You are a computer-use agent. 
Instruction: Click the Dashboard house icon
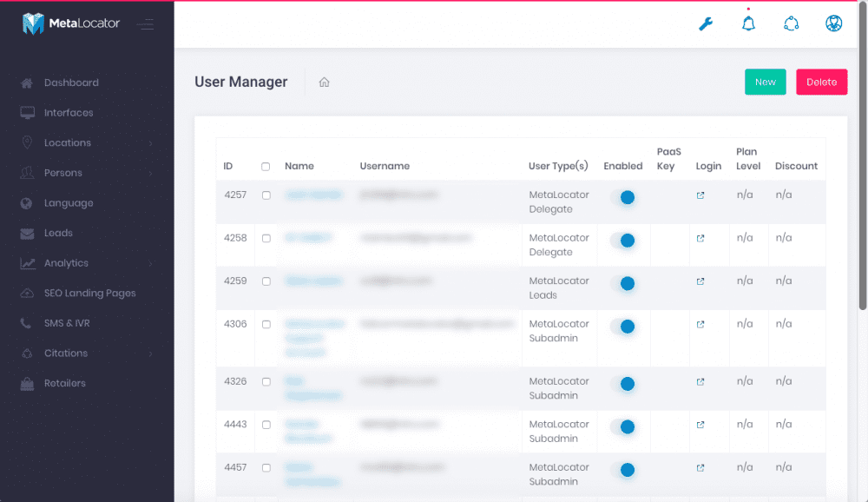[27, 83]
